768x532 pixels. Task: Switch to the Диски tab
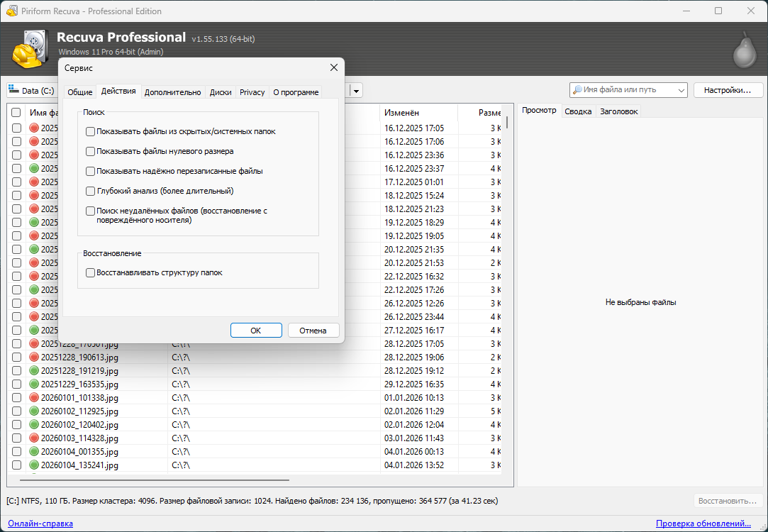(221, 92)
